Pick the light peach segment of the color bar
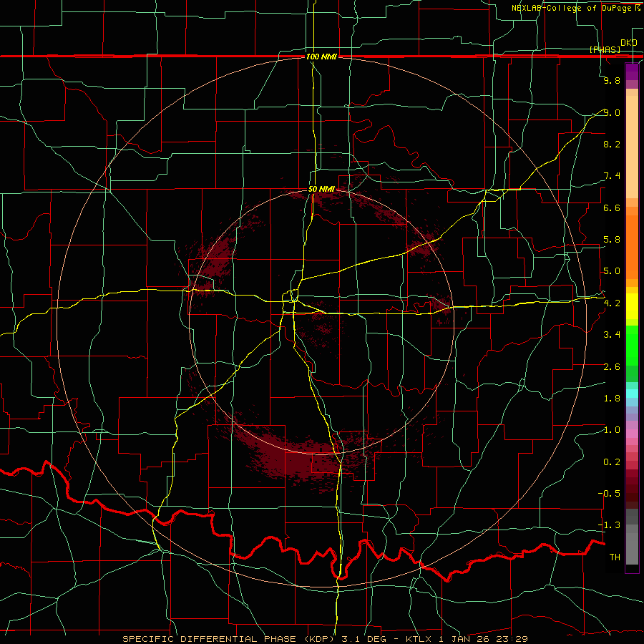This screenshot has width=644, height=644. point(632,148)
